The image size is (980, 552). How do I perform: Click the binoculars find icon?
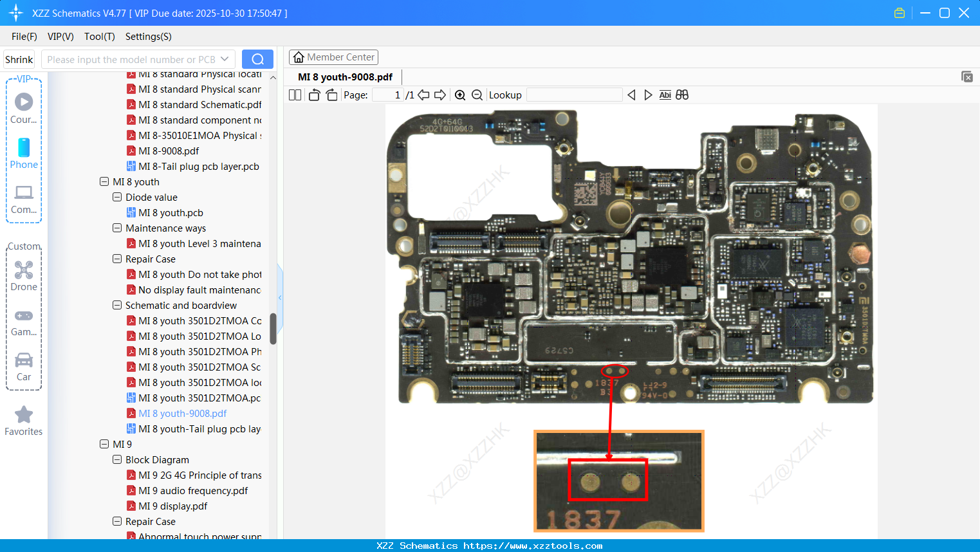pos(682,95)
